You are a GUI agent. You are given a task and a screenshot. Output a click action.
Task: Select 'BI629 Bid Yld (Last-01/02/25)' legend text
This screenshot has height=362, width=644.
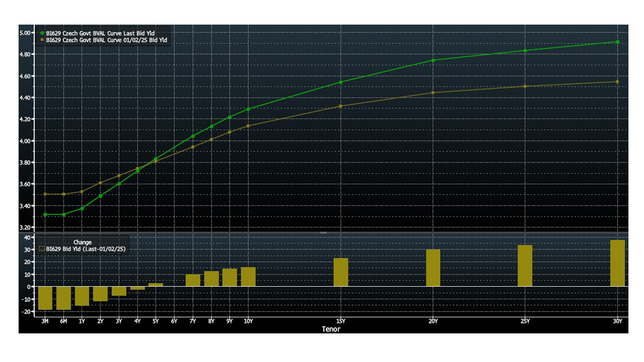click(86, 249)
